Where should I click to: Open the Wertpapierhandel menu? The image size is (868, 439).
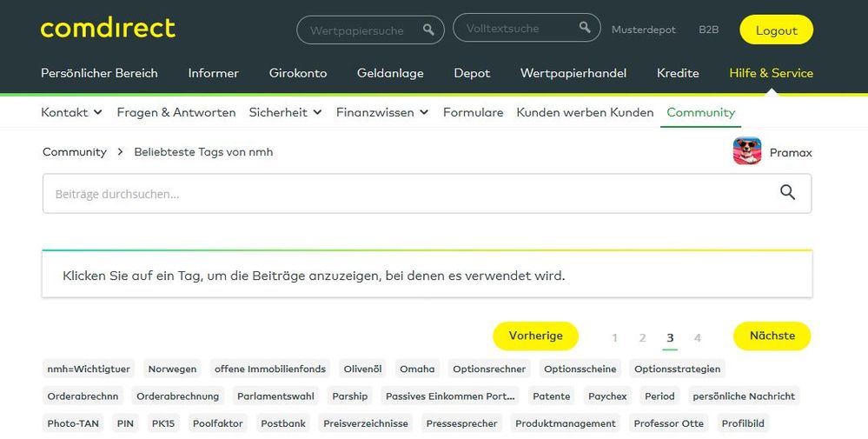(573, 73)
